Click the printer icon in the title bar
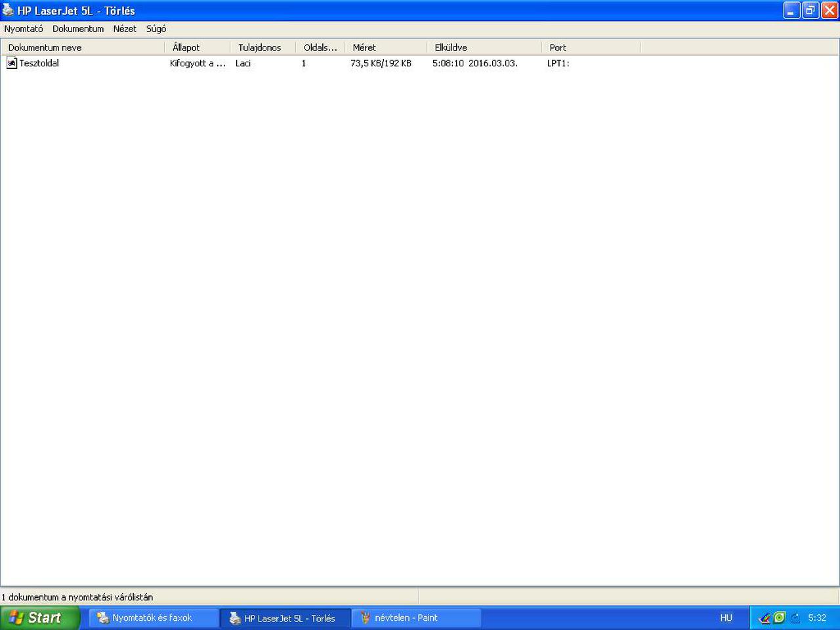Viewport: 840px width, 630px height. [8, 10]
